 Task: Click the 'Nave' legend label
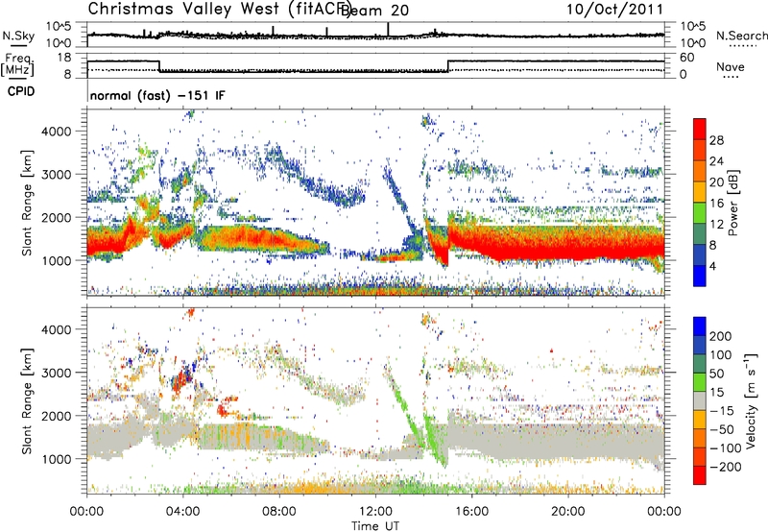[731, 66]
